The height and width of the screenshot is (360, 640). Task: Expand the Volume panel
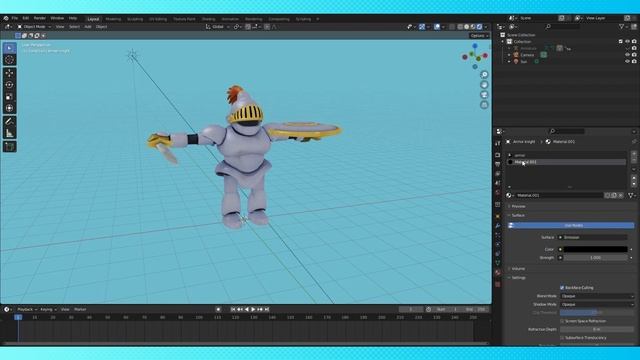(x=518, y=269)
